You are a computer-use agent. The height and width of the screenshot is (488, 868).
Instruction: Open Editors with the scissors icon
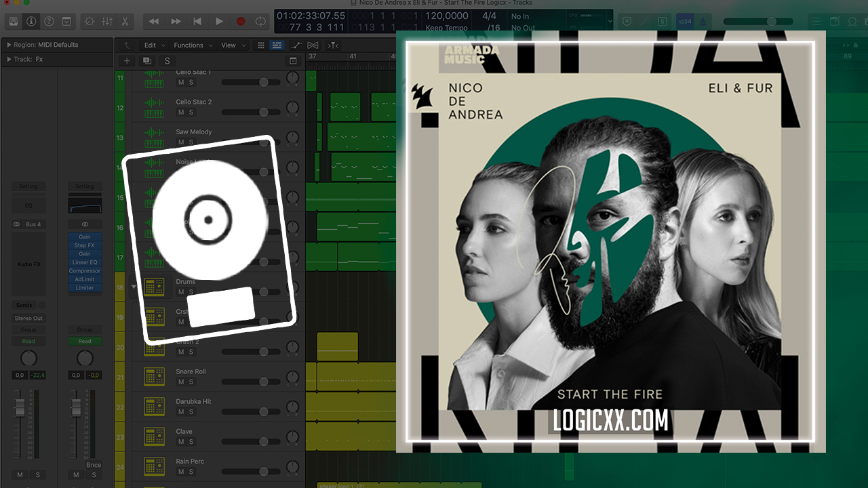[x=125, y=22]
